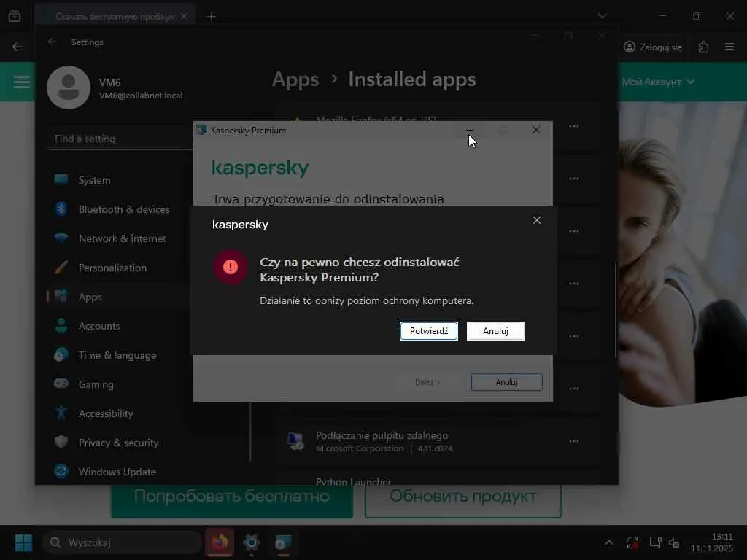Click the Wyszukaj taskbar search box

point(122,542)
